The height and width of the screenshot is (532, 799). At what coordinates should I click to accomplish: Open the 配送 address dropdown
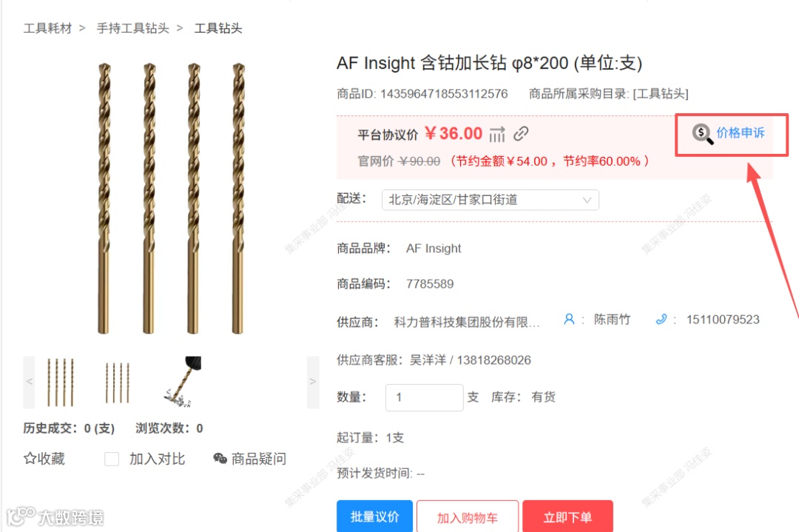pos(490,200)
